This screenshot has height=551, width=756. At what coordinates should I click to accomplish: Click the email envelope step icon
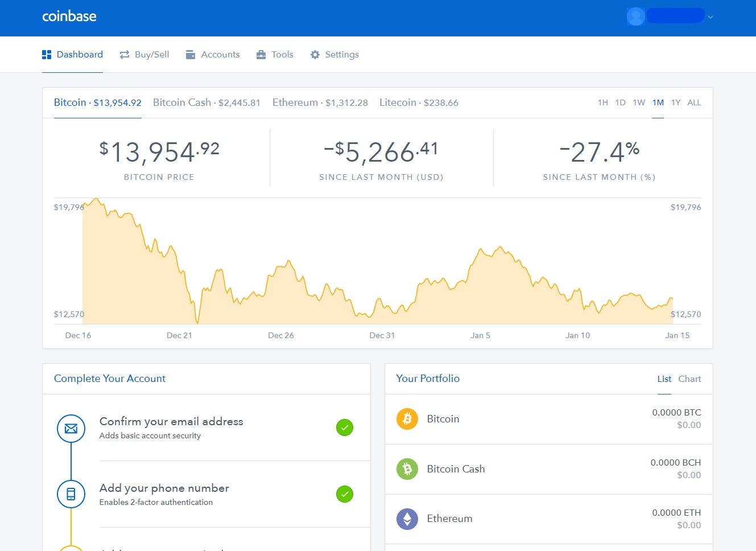point(71,429)
